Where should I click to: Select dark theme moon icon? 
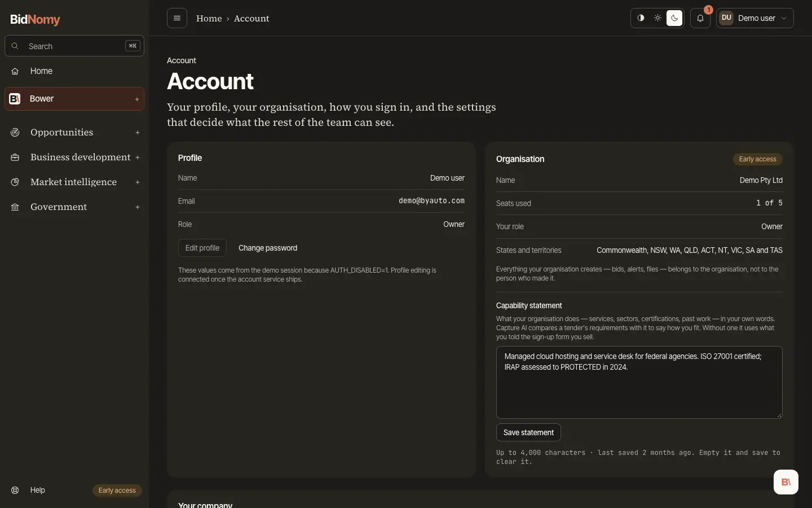pos(674,18)
